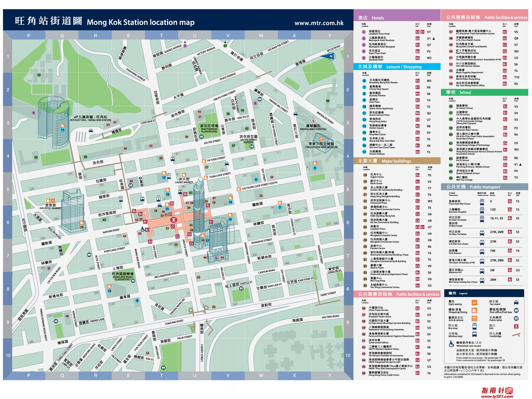This screenshot has height=399, width=532.
Task: Select exit marker E1 on the map
Action: 211,222
